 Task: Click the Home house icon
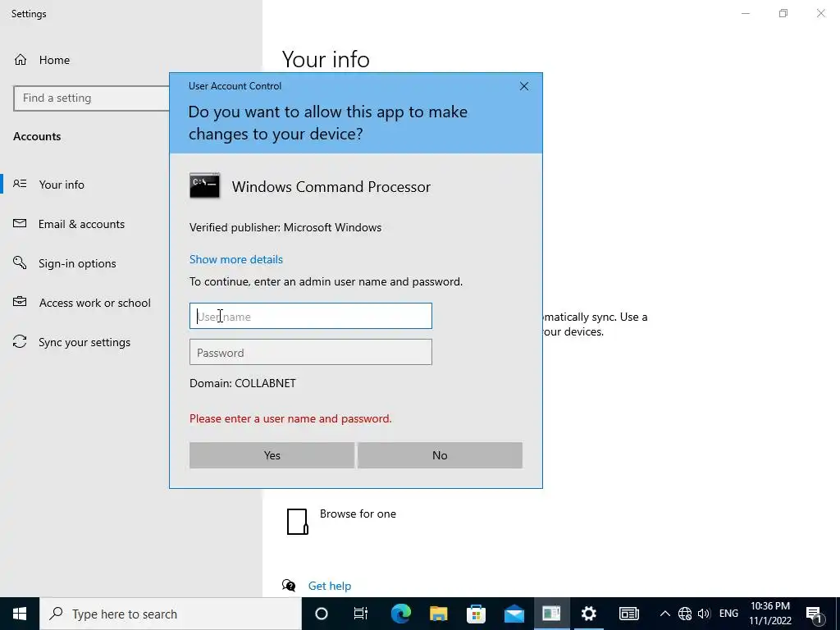21,59
